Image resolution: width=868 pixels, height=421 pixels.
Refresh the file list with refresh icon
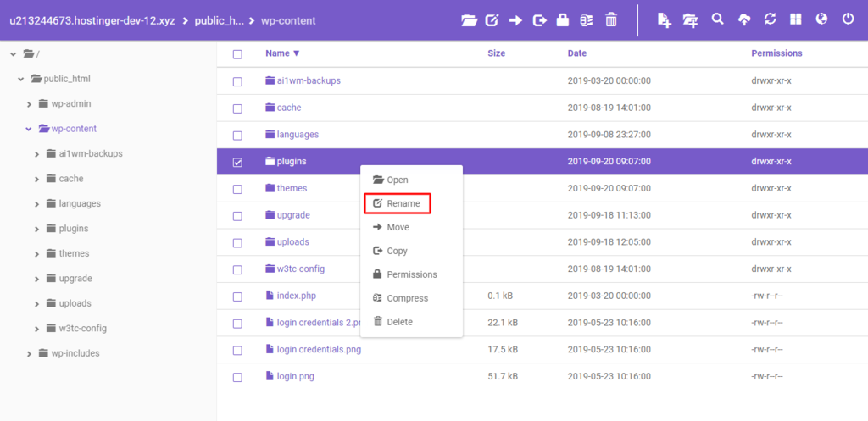pos(770,19)
